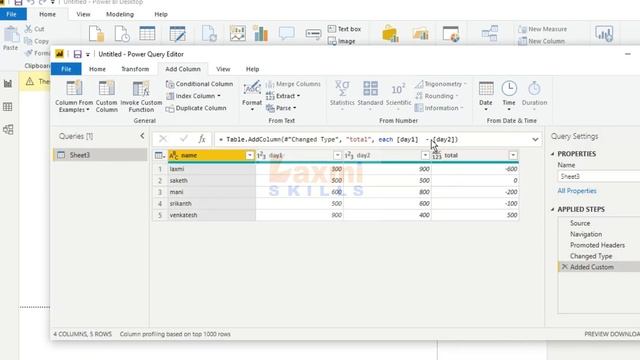Click save icon in Power Query title bar
640x360 pixels.
tap(77, 54)
